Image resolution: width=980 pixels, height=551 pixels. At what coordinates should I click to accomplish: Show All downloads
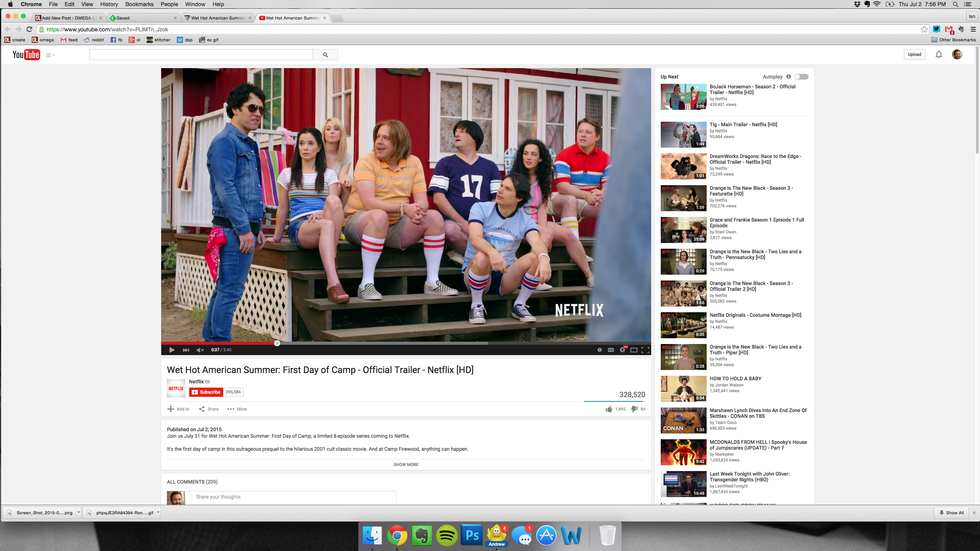(x=951, y=512)
